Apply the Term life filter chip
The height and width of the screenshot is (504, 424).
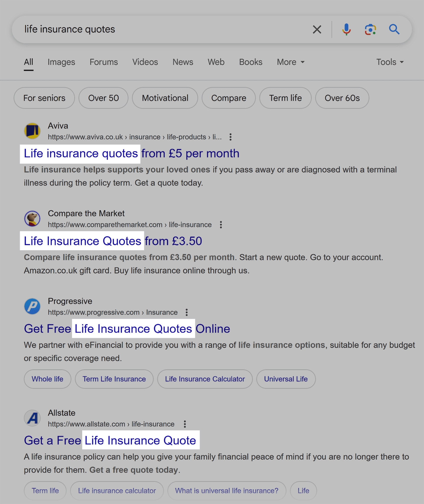(285, 98)
